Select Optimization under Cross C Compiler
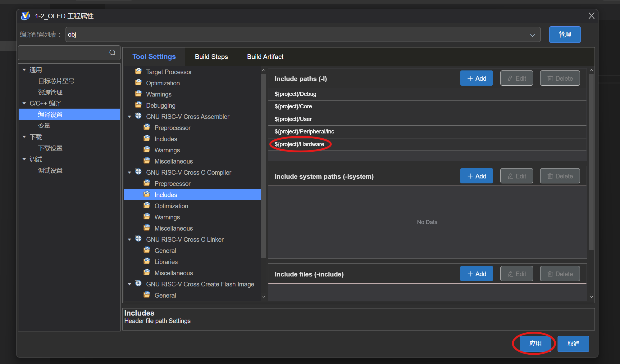This screenshot has height=364, width=620. coord(171,206)
